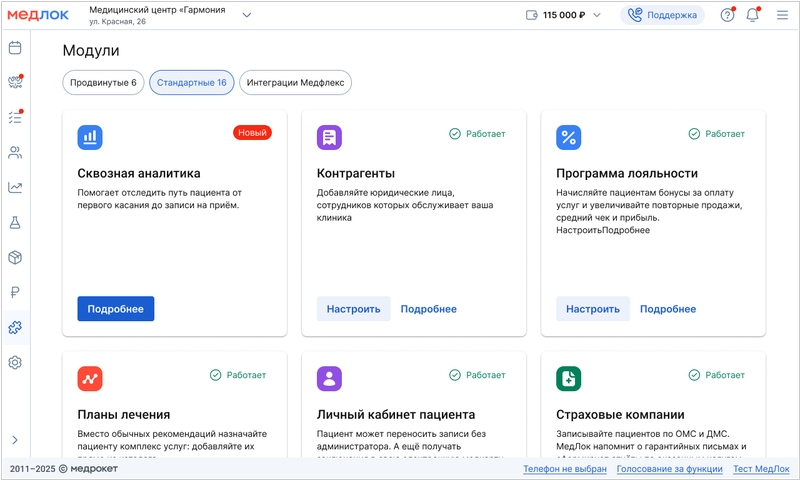Open the ruble finance sidebar icon
The image size is (800, 480).
(x=15, y=292)
